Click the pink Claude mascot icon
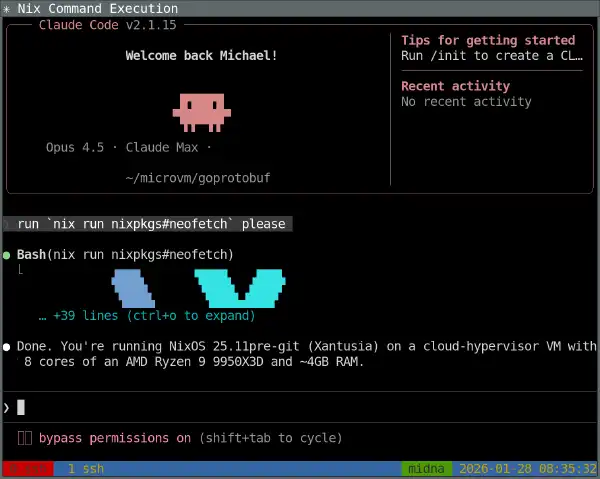This screenshot has width=600, height=479. [x=201, y=111]
